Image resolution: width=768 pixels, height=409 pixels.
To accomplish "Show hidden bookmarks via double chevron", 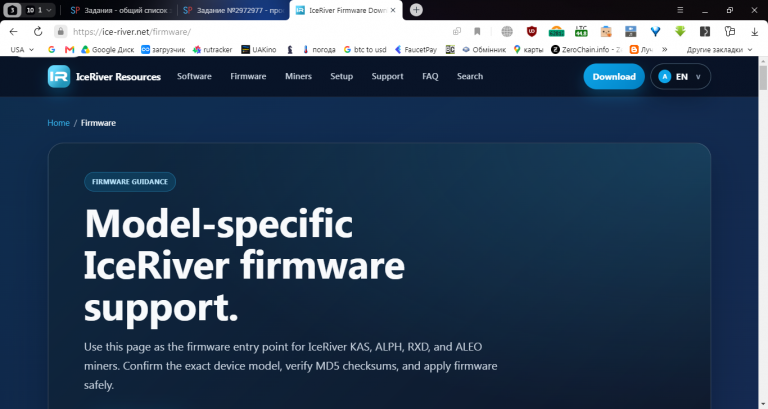I will click(665, 49).
